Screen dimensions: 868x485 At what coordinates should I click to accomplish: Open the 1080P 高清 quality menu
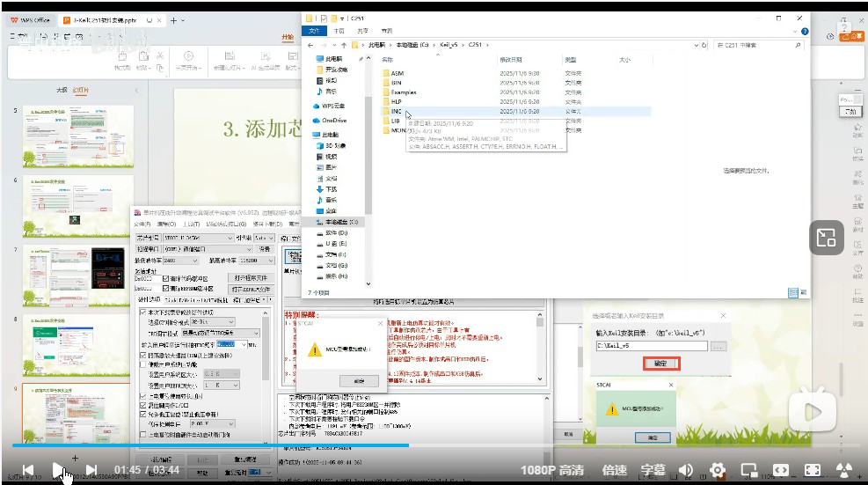pyautogui.click(x=551, y=470)
